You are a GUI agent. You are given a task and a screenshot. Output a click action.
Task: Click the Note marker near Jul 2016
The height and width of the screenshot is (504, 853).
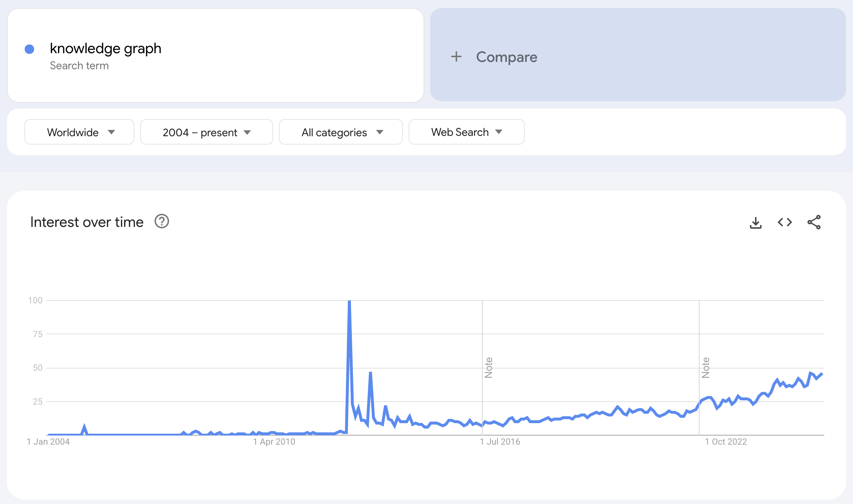point(489,367)
